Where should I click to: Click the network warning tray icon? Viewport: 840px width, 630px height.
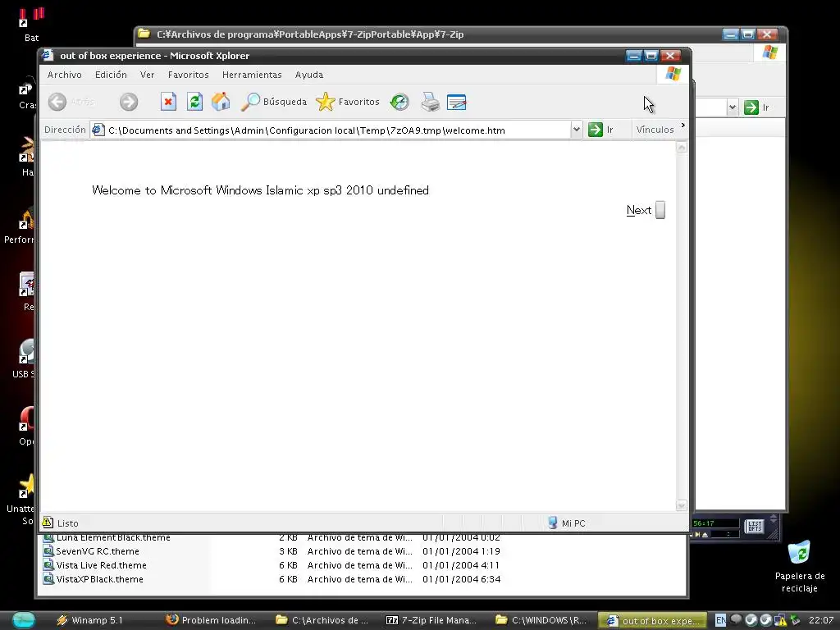(x=781, y=620)
